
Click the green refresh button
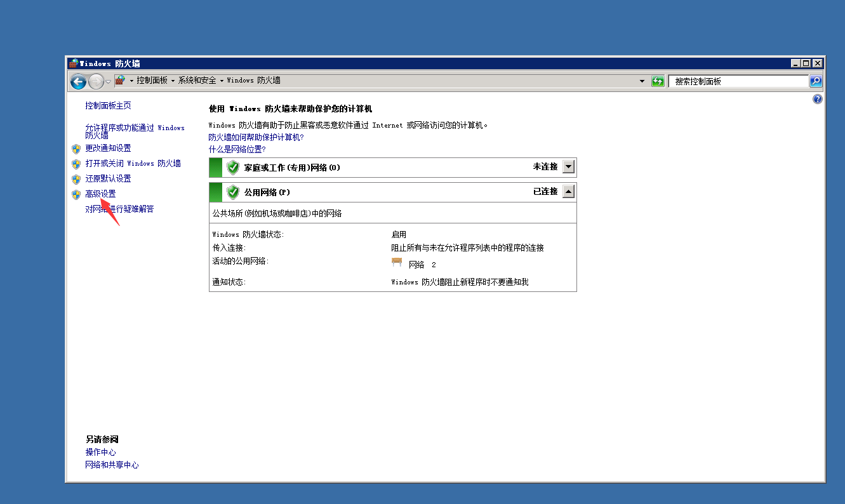point(658,81)
